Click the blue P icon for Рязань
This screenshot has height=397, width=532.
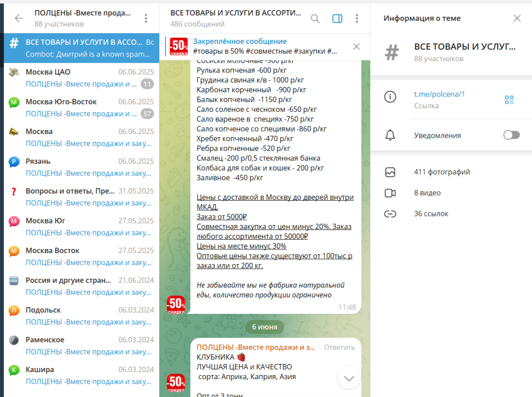[x=14, y=162]
